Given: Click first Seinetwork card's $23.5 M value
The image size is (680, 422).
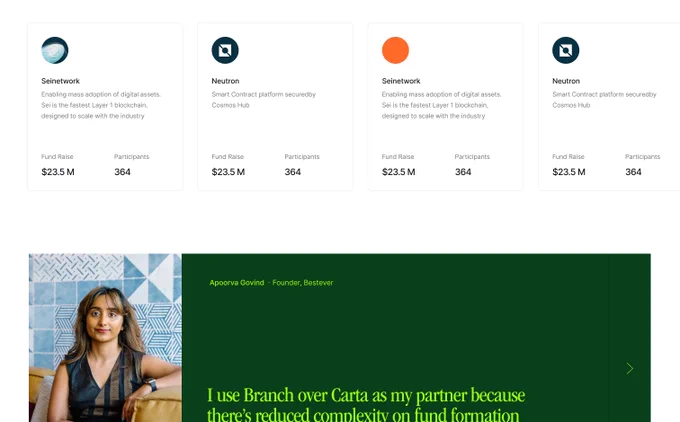Looking at the screenshot, I should (x=58, y=172).
